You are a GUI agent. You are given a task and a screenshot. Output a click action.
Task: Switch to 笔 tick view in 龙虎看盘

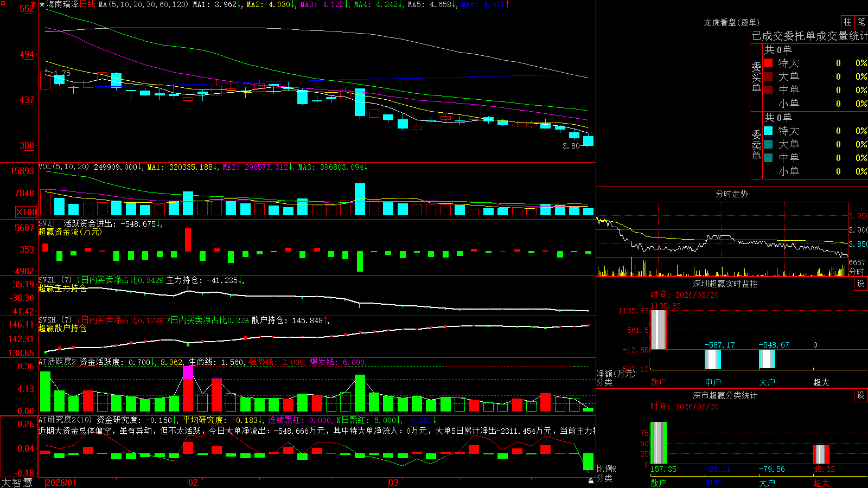pyautogui.click(x=861, y=22)
